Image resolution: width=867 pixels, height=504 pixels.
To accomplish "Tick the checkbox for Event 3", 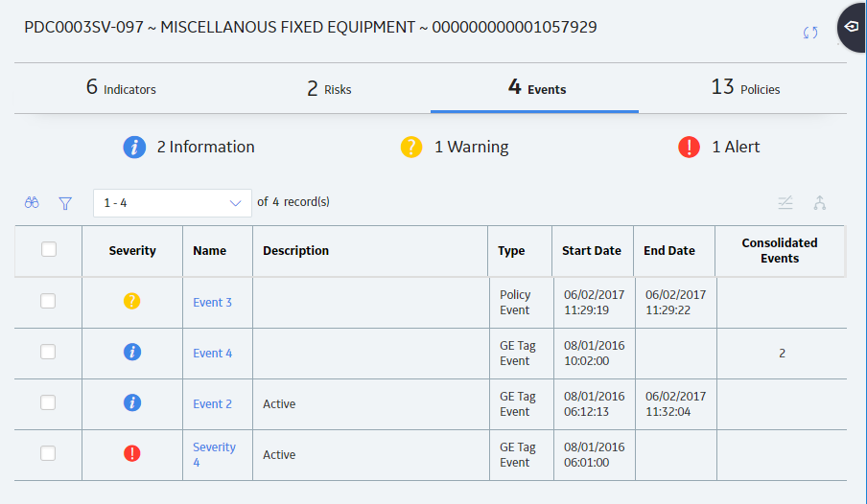I will pyautogui.click(x=48, y=301).
